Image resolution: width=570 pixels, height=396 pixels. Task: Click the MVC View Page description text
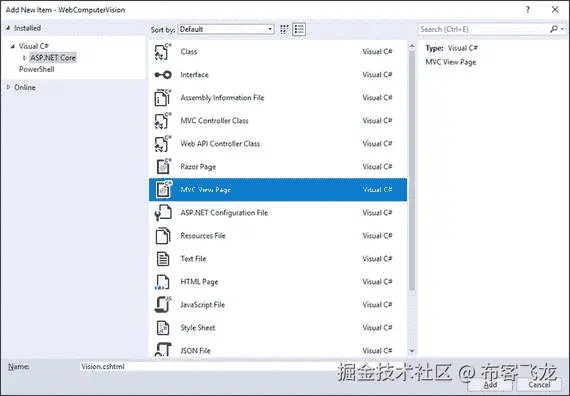tap(450, 62)
